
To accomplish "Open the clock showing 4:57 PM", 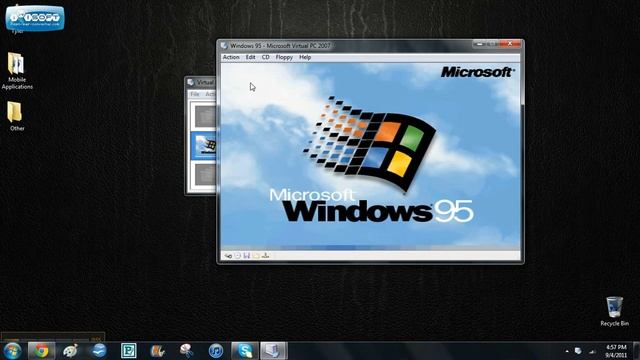I will point(616,351).
